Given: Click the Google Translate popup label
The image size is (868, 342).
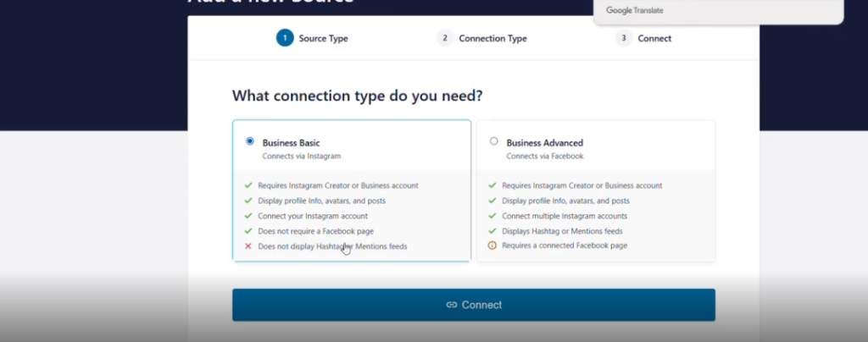Looking at the screenshot, I should [635, 11].
